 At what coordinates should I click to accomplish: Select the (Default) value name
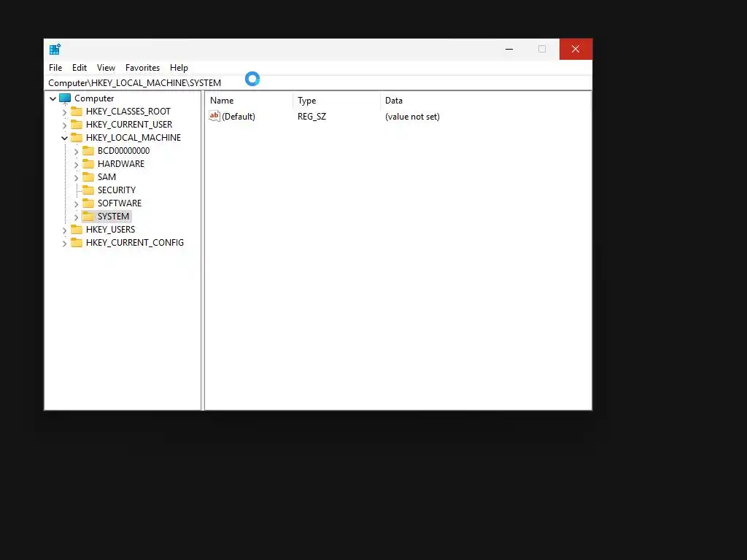(x=239, y=116)
